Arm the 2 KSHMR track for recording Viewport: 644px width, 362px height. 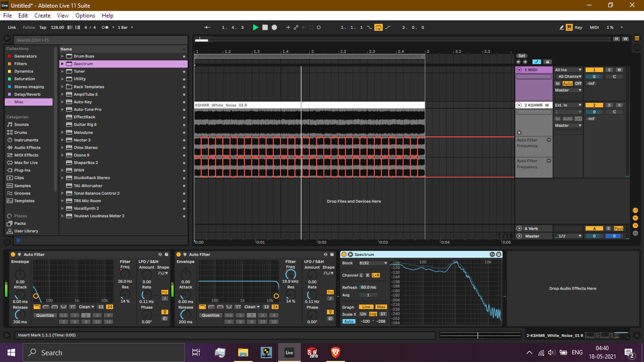click(619, 105)
